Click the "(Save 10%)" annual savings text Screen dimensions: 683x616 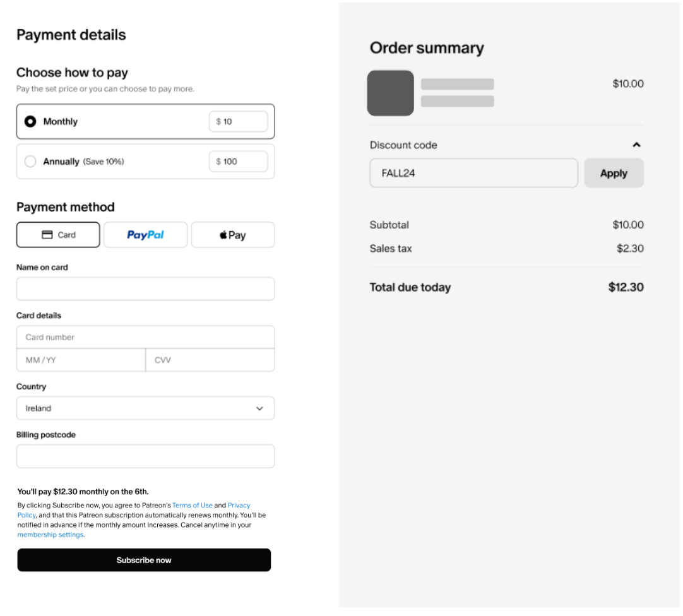point(104,162)
